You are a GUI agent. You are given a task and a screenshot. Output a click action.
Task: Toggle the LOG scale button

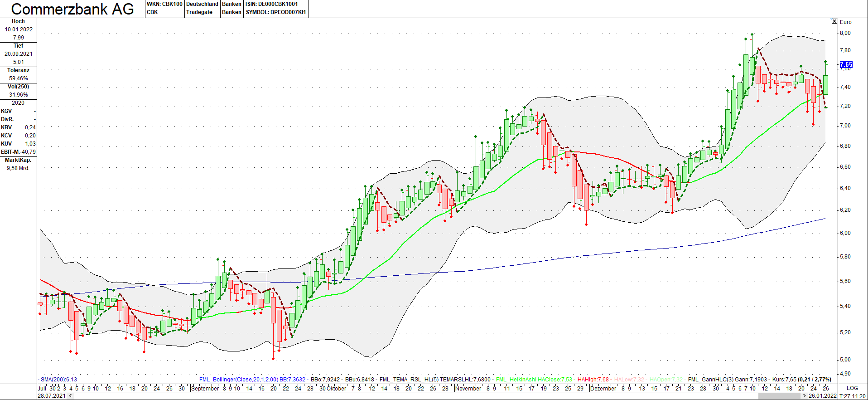click(852, 388)
